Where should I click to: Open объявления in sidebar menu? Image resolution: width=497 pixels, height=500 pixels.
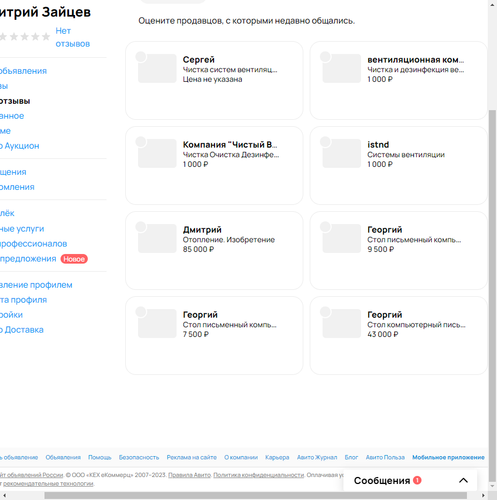click(x=23, y=71)
